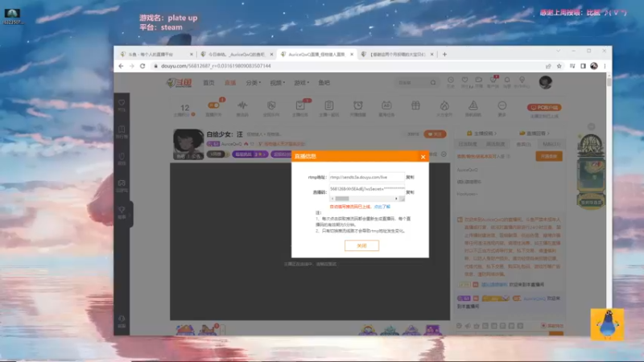Open 直播 in Douyu navigation
Viewport: 644px width, 362px height.
[x=230, y=83]
